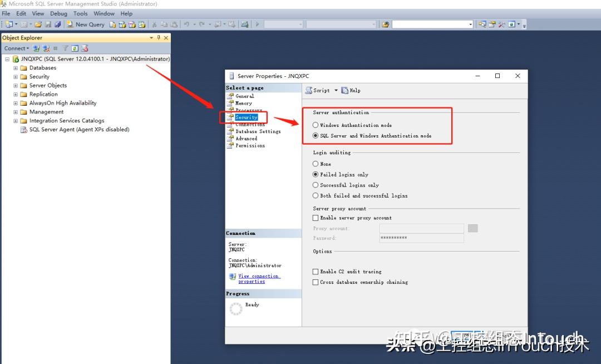
Task: Close the Object Explorer panel
Action: 166,37
